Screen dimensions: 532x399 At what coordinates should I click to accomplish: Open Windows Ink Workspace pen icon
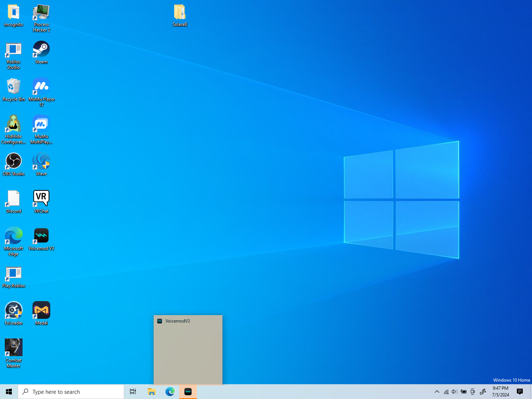pos(483,392)
